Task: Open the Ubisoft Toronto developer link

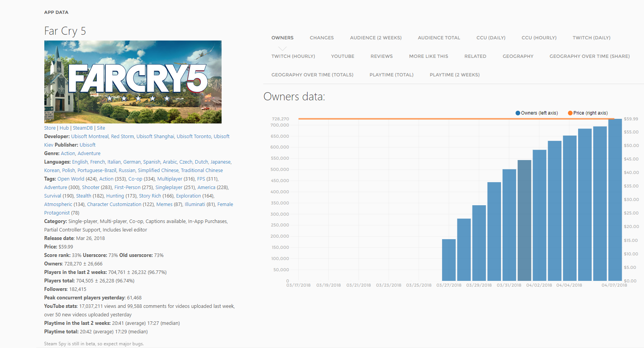Action: (194, 137)
